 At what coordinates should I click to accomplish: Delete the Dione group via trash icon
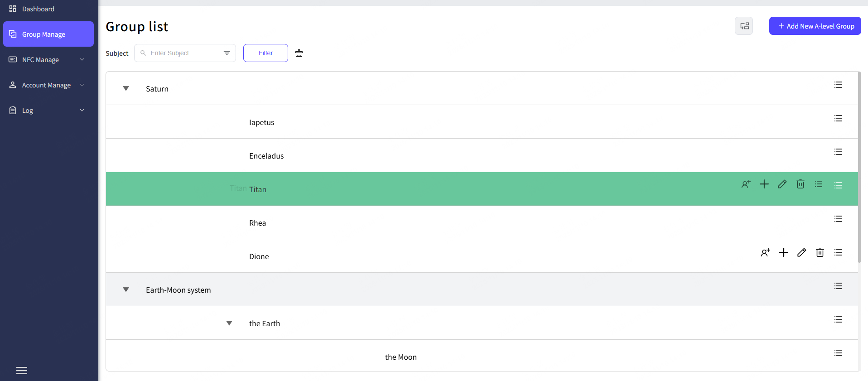[820, 252]
